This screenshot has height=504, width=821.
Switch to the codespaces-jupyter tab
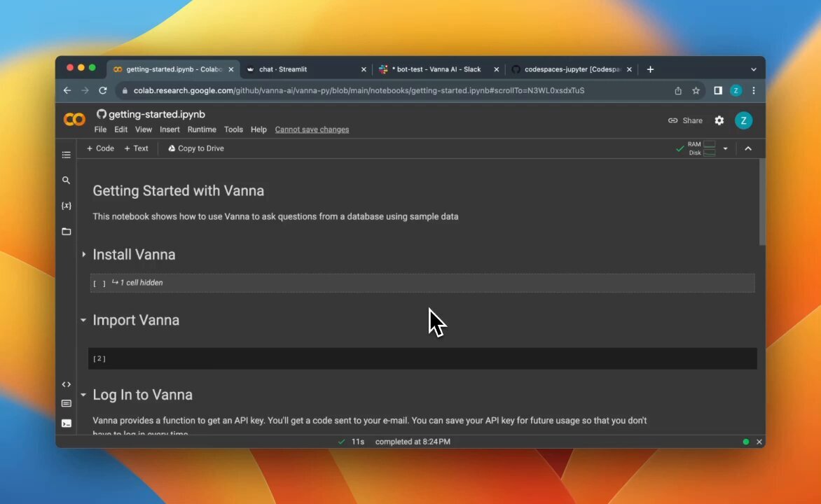pos(571,69)
